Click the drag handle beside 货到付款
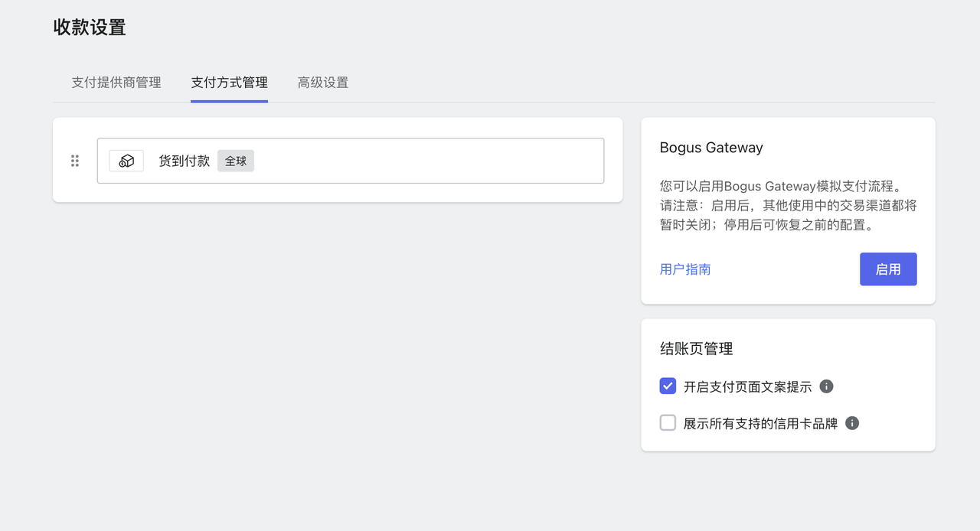The height and width of the screenshot is (531, 980). [x=74, y=161]
